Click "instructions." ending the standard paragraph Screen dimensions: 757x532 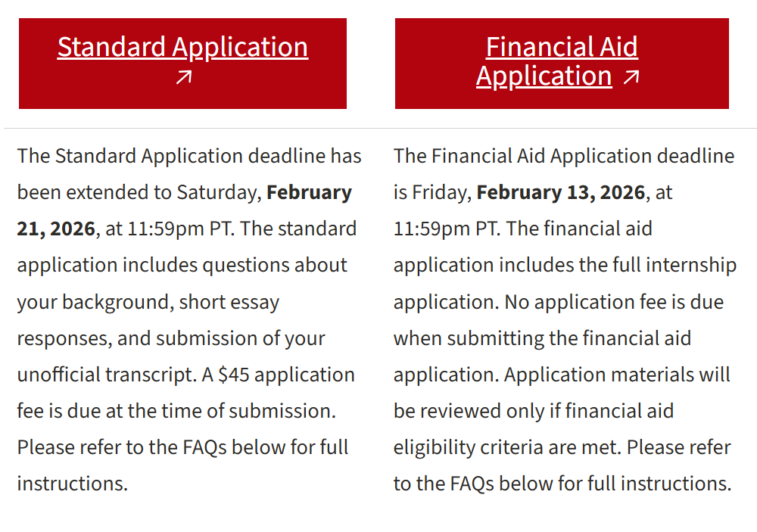[73, 484]
